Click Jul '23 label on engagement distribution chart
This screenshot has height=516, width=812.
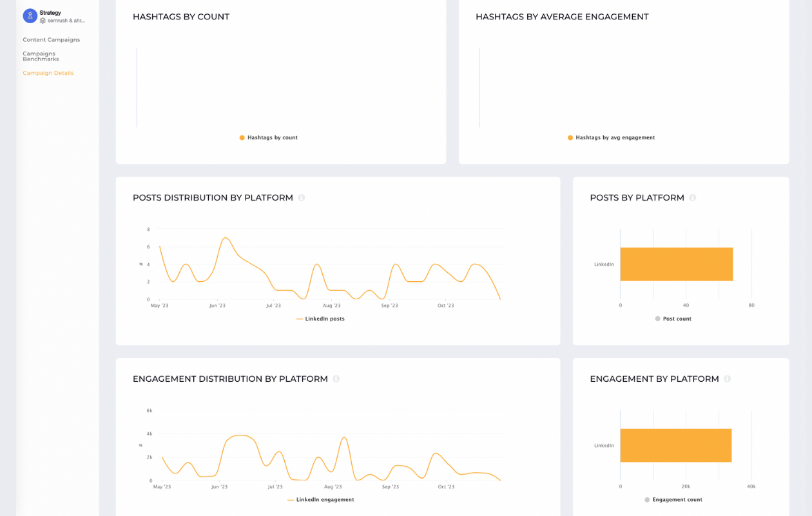pos(275,487)
